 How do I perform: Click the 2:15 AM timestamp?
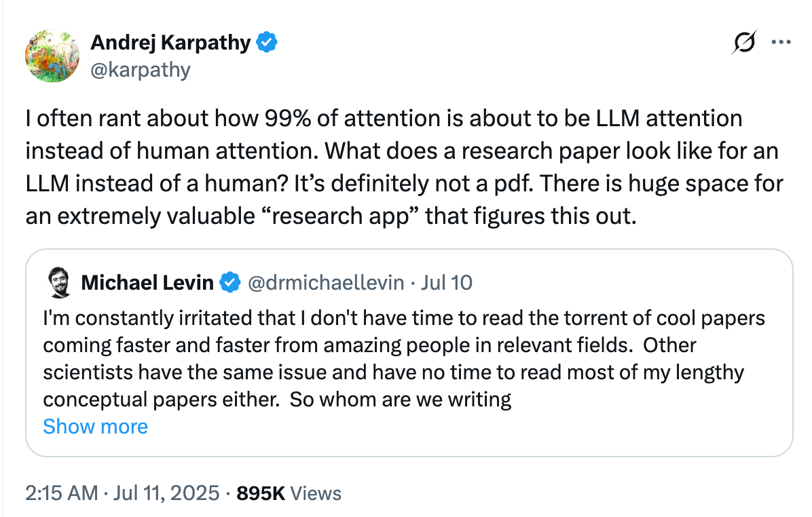click(x=62, y=493)
